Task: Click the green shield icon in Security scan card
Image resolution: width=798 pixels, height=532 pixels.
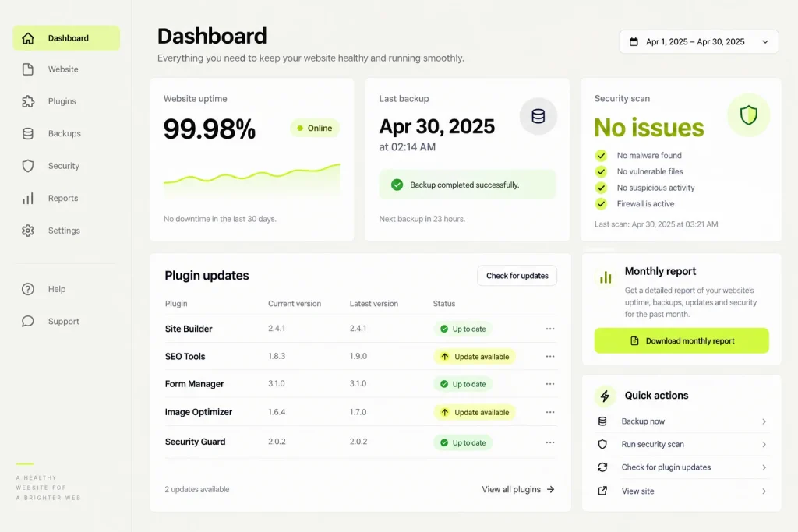Action: (749, 115)
